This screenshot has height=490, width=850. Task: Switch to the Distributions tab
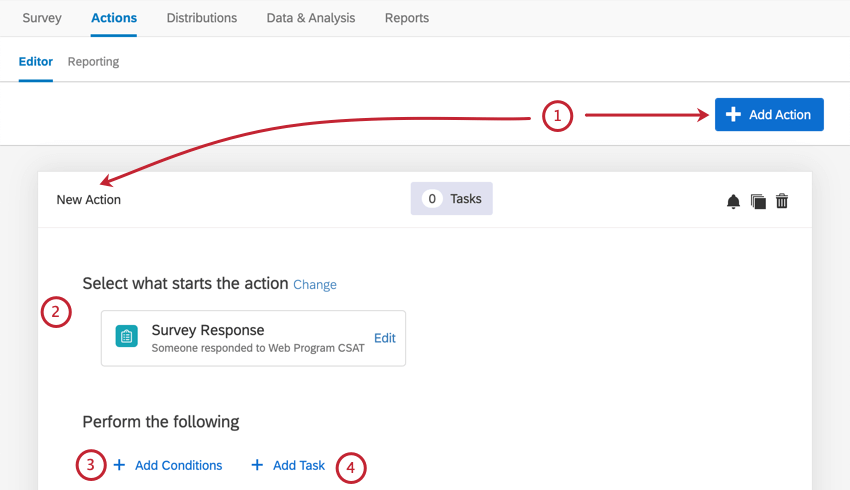coord(202,18)
